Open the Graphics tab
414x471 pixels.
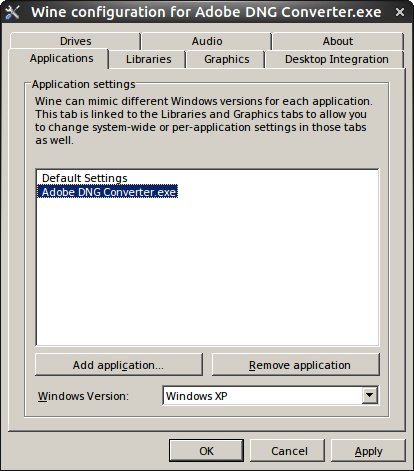pos(227,59)
